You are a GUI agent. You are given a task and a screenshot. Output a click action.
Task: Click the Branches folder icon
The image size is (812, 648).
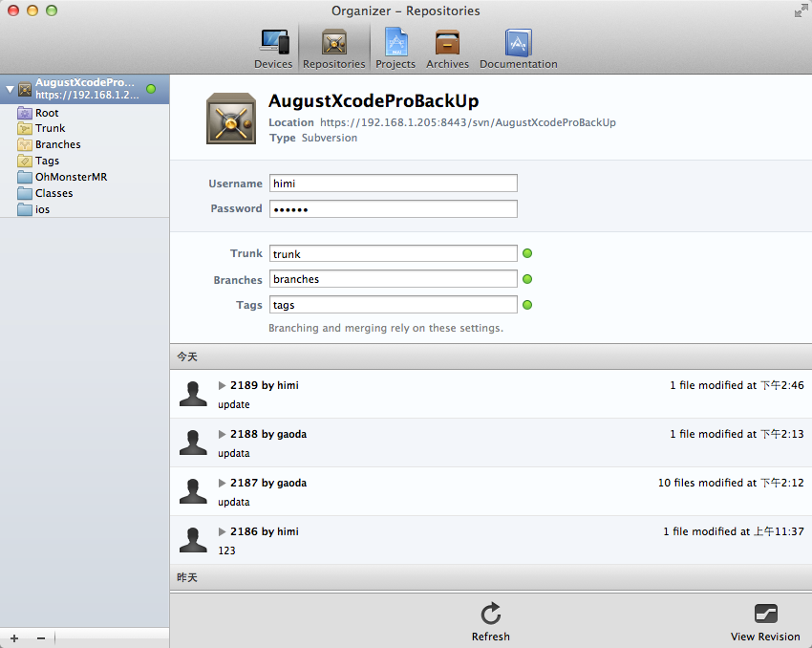[25, 144]
